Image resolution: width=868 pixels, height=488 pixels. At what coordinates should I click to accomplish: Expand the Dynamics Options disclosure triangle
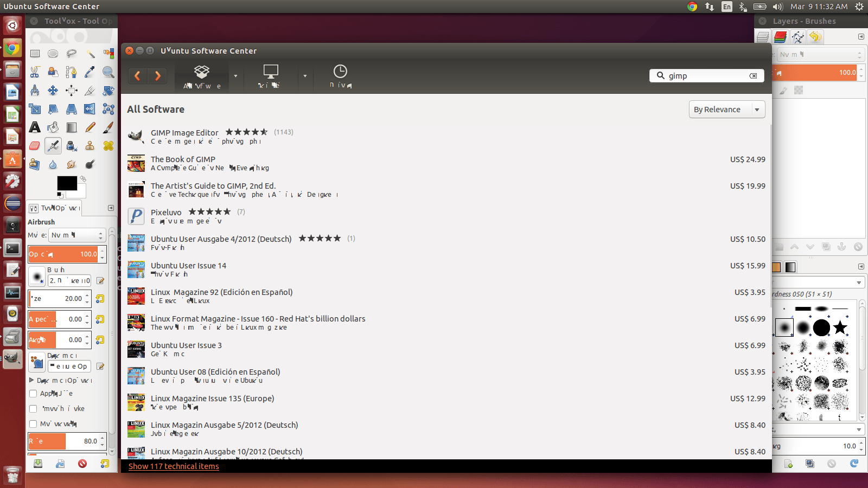(31, 381)
